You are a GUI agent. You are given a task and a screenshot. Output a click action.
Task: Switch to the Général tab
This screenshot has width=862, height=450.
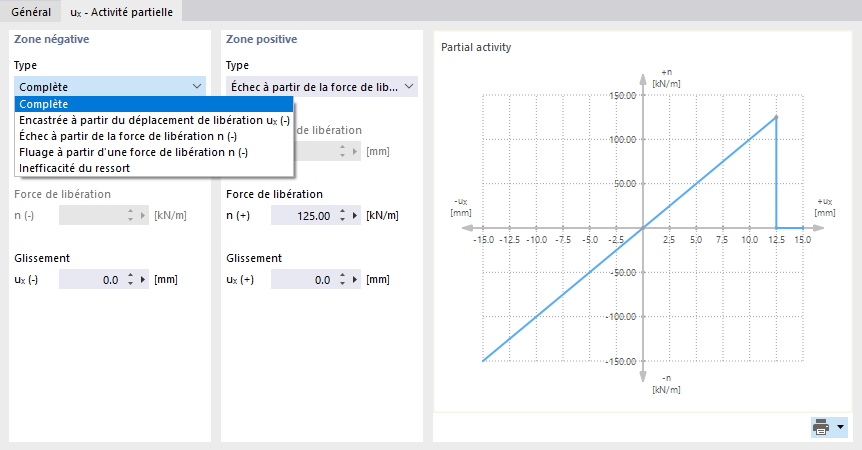31,12
